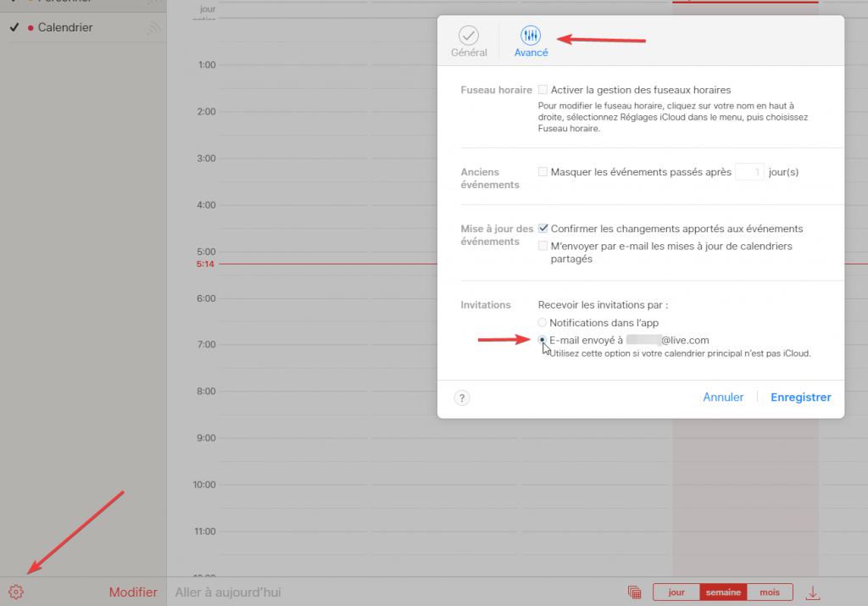This screenshot has height=606, width=868.
Task: Click the download arrow icon
Action: tap(813, 592)
